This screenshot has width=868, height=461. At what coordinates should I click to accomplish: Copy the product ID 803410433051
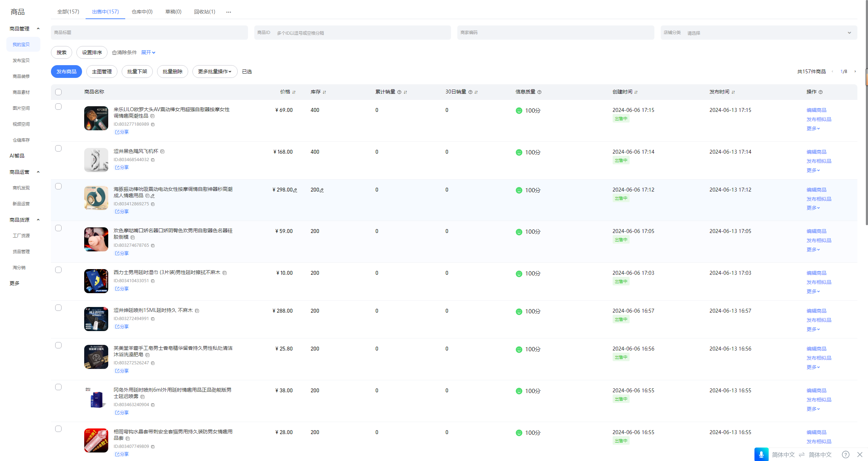[x=153, y=281]
